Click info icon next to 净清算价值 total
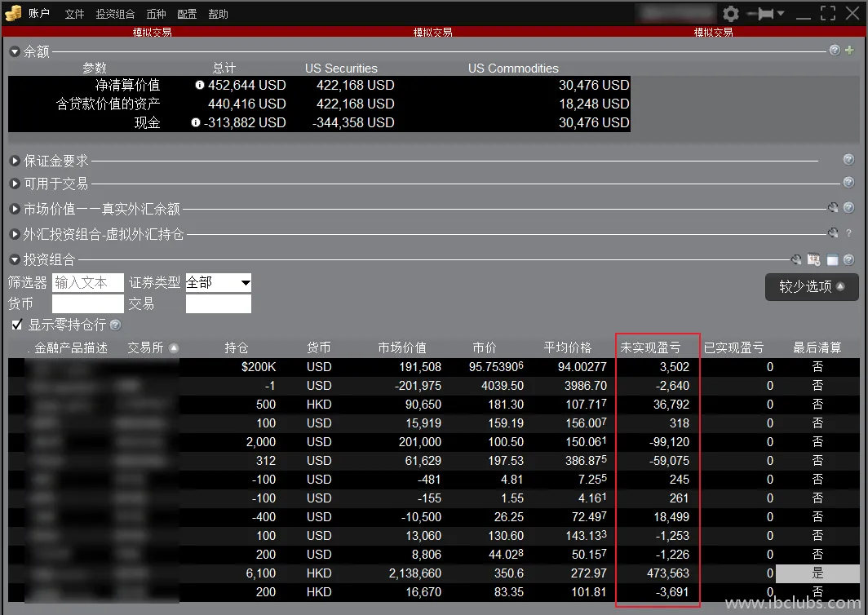This screenshot has width=868, height=615. [200, 85]
